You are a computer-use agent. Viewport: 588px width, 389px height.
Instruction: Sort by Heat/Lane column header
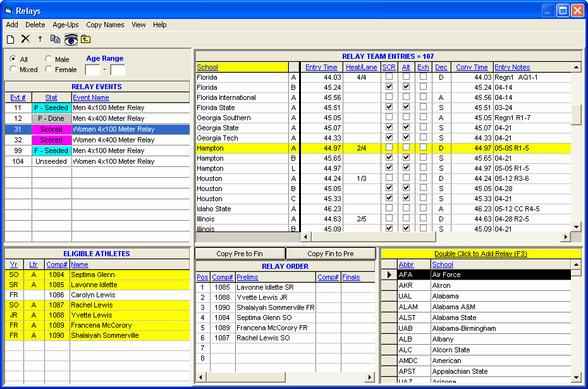(x=362, y=67)
